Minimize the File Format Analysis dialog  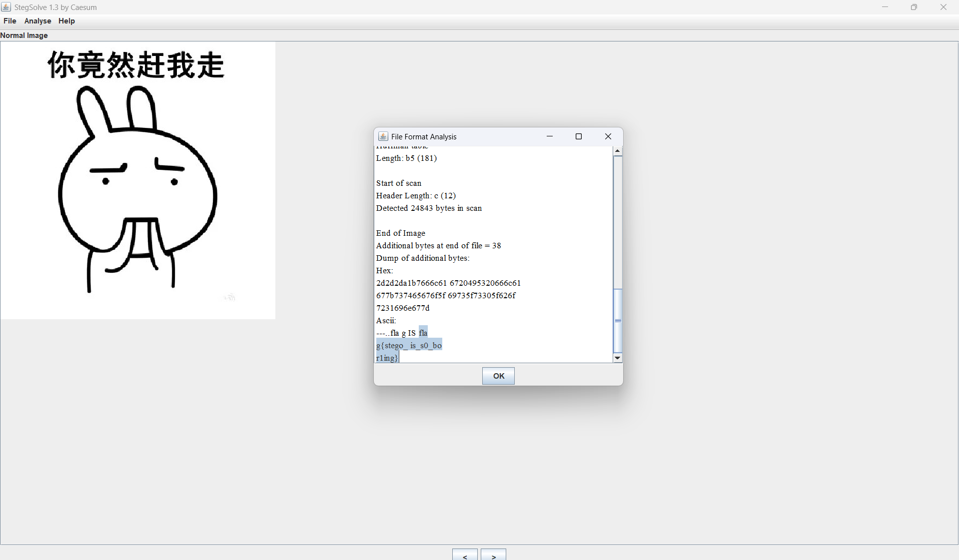click(550, 136)
